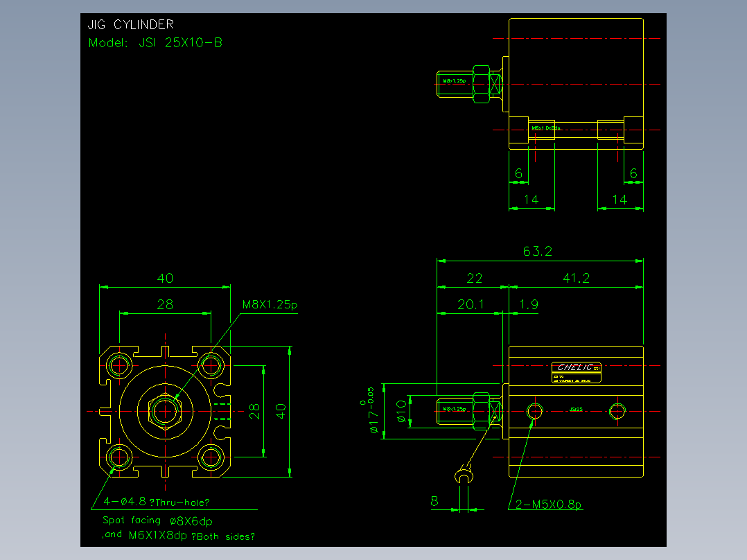Click the "JIG CYLINDER" title text
Viewport: 747px width, 560px height.
tap(130, 24)
